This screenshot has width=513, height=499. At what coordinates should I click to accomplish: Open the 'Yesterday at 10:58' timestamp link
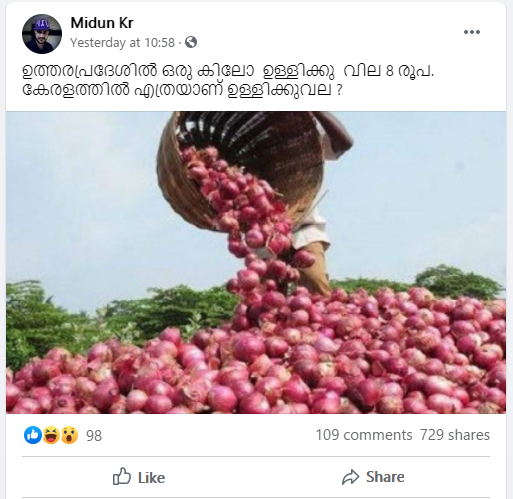122,43
